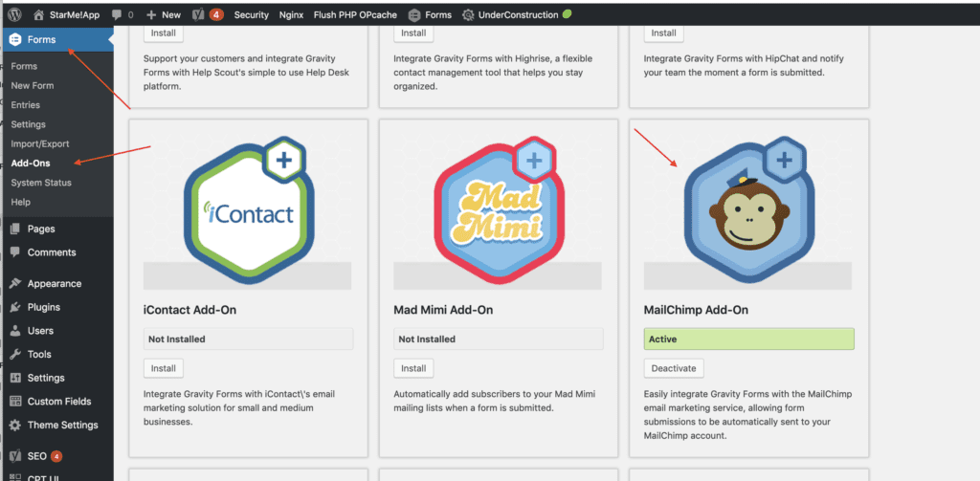980x481 pixels.
Task: Click the admin bar Yoast badge 4
Action: click(x=216, y=14)
